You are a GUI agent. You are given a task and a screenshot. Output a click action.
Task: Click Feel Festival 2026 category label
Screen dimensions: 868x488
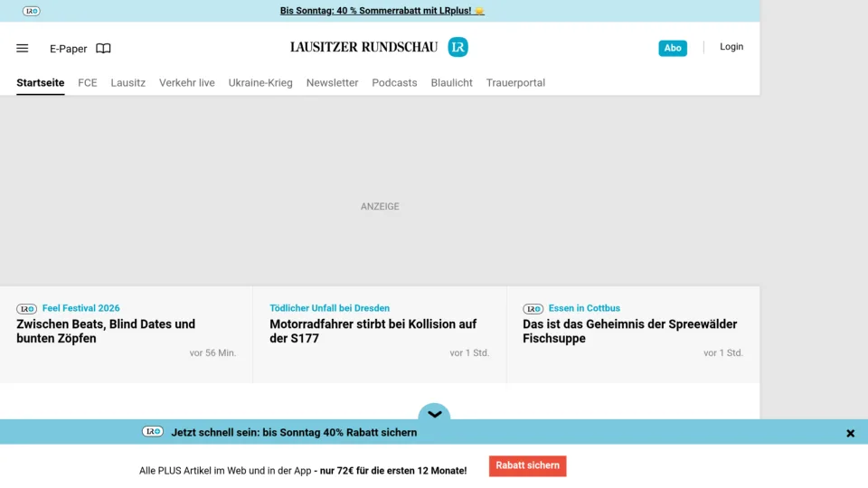click(80, 308)
